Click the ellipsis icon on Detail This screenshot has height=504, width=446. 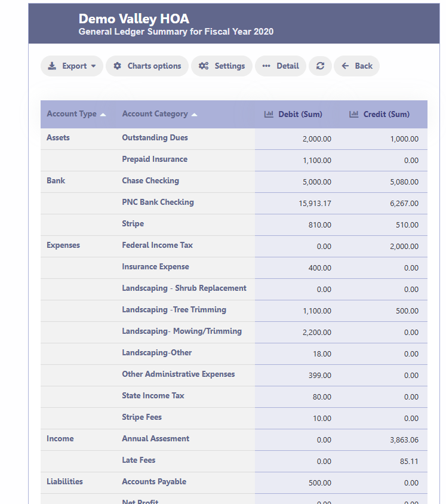266,66
